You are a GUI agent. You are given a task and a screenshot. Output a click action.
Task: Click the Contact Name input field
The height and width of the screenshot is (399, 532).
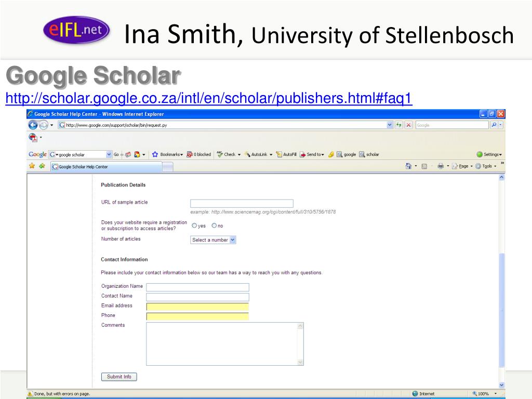tap(197, 297)
